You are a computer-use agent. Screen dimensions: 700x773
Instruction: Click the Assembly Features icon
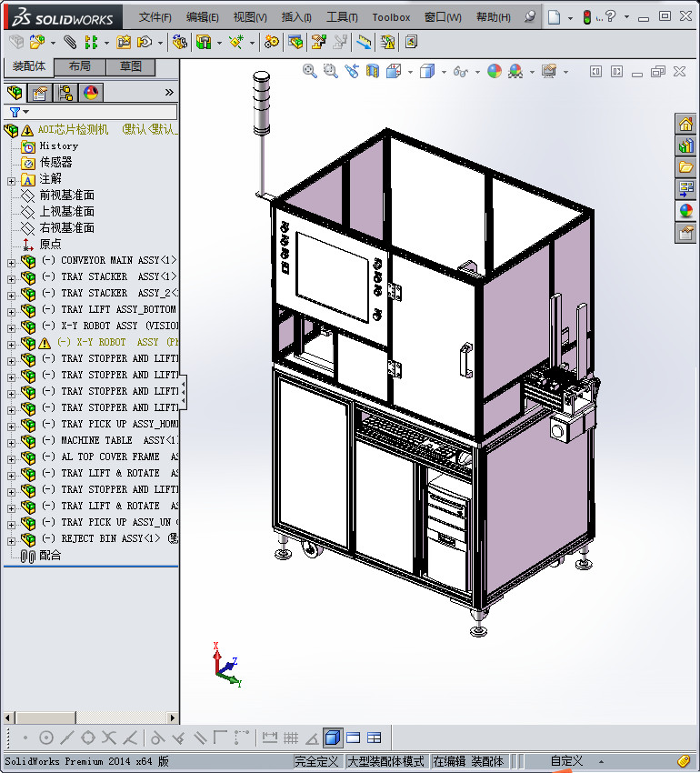[x=203, y=43]
